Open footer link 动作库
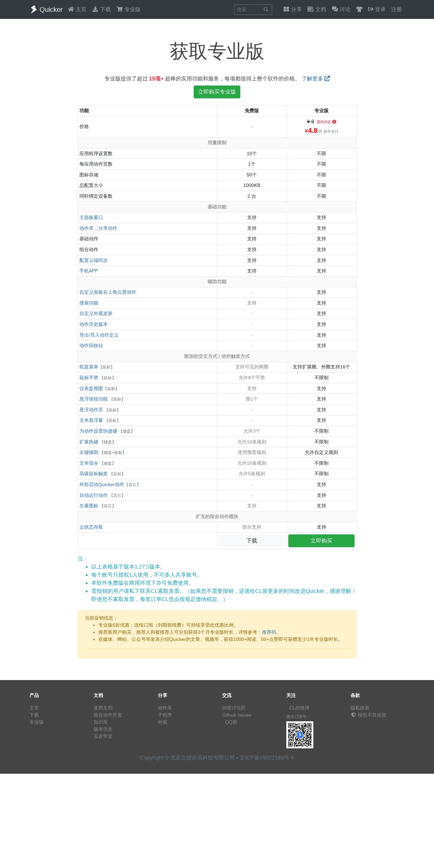This screenshot has width=434, height=868. 165,708
